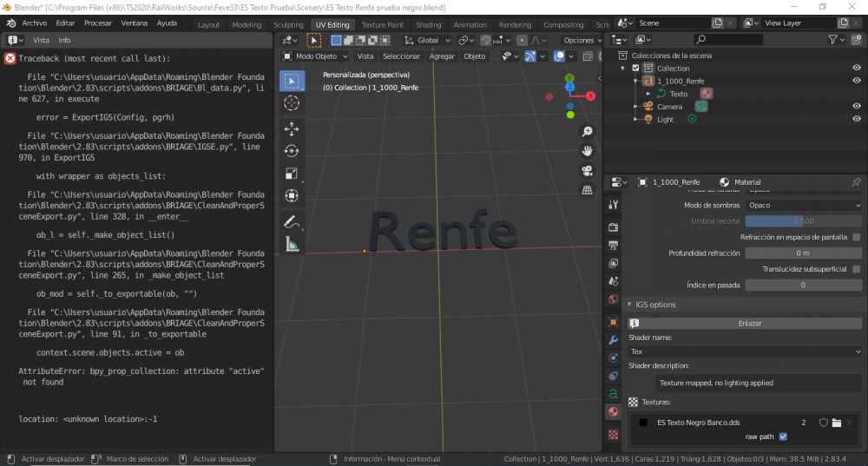
Task: Activate the Transform tool
Action: click(x=292, y=195)
